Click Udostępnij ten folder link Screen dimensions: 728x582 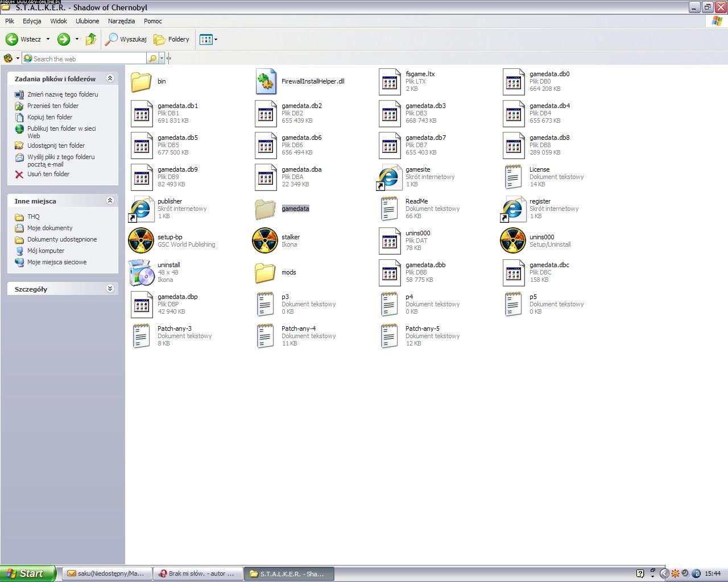tap(56, 145)
